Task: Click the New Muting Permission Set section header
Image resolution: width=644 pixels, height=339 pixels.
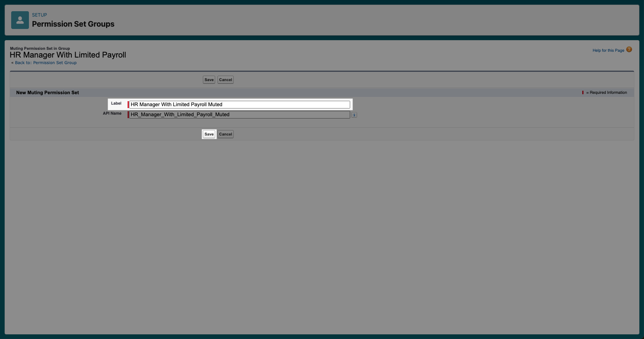Action: tap(47, 93)
